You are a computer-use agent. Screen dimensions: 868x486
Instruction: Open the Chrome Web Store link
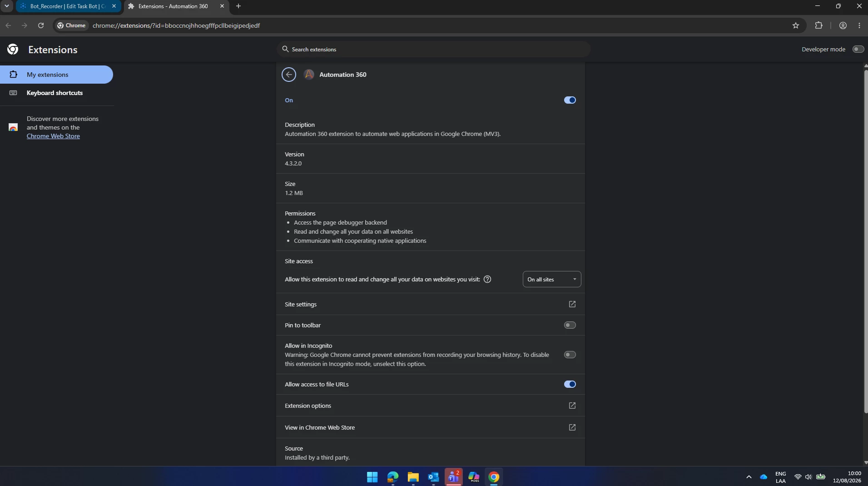coord(53,136)
